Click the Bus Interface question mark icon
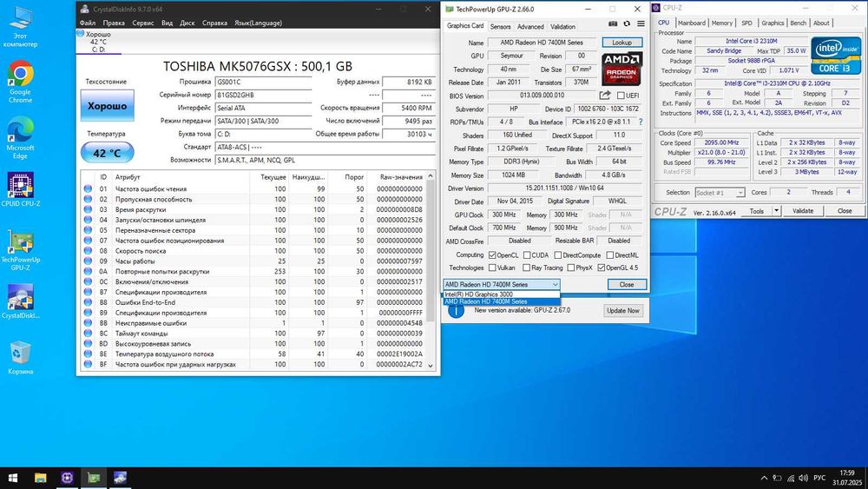Viewport: 868px width, 489px height. pos(641,122)
